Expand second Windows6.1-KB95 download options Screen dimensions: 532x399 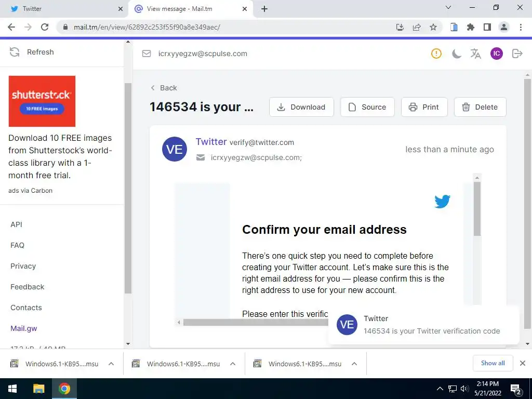(233, 364)
